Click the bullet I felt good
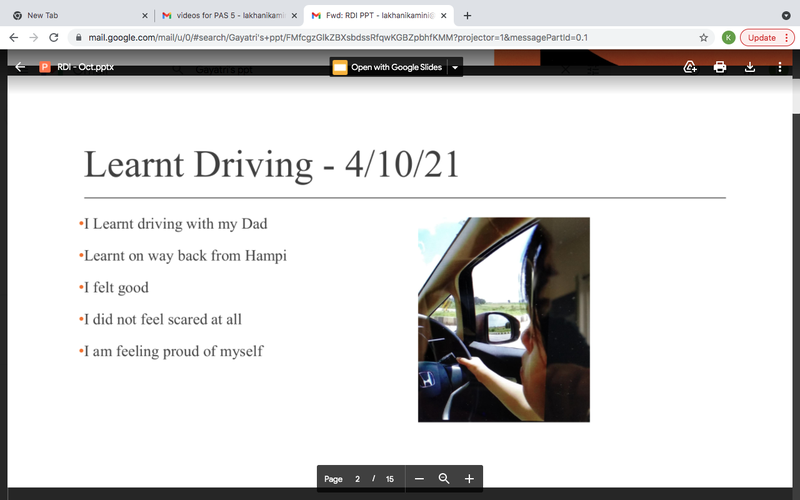Viewport: 800px width, 500px height. tap(116, 288)
